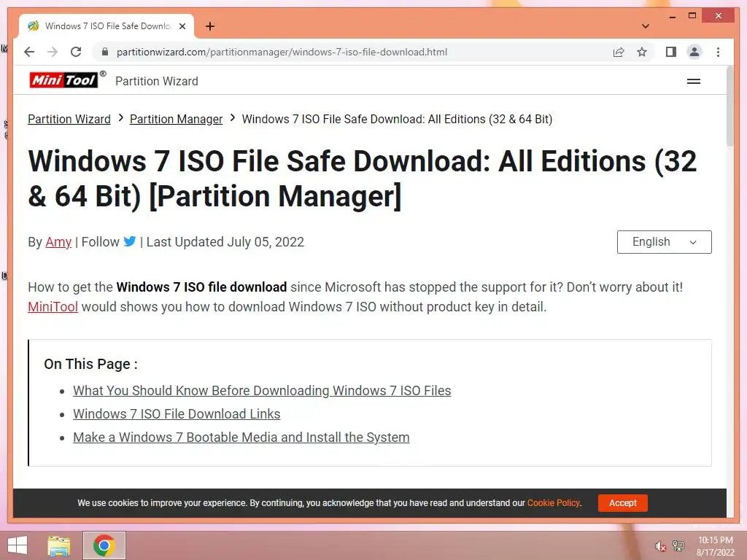View site information via the lock icon
The image size is (747, 560).
tap(105, 52)
